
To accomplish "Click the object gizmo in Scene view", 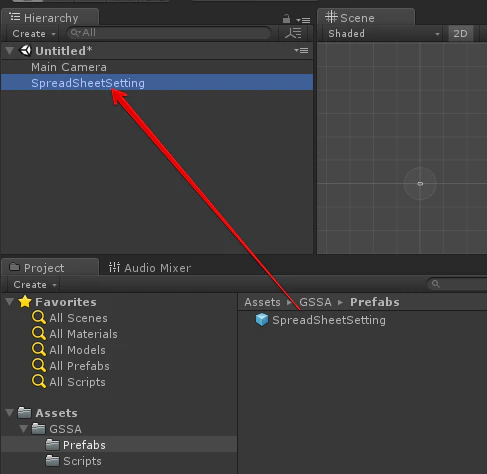I will (x=420, y=184).
